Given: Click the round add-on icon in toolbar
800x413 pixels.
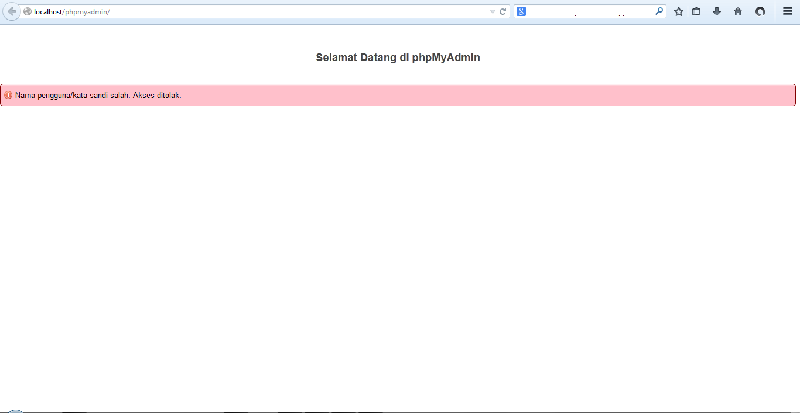Looking at the screenshot, I should (760, 11).
